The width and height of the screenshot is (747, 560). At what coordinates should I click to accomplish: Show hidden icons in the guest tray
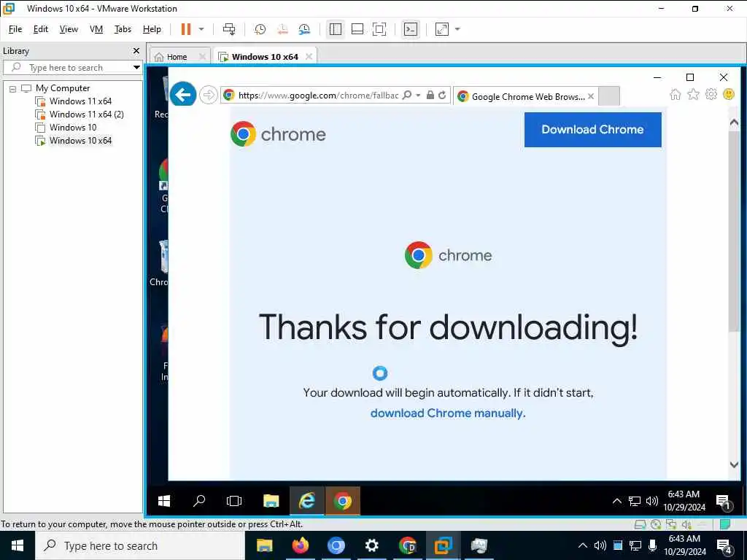pyautogui.click(x=616, y=501)
